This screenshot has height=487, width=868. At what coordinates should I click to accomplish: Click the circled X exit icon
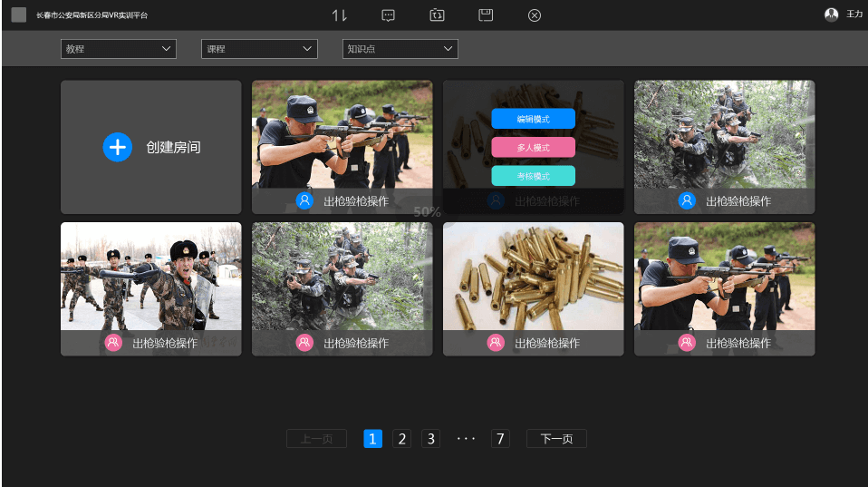click(535, 15)
